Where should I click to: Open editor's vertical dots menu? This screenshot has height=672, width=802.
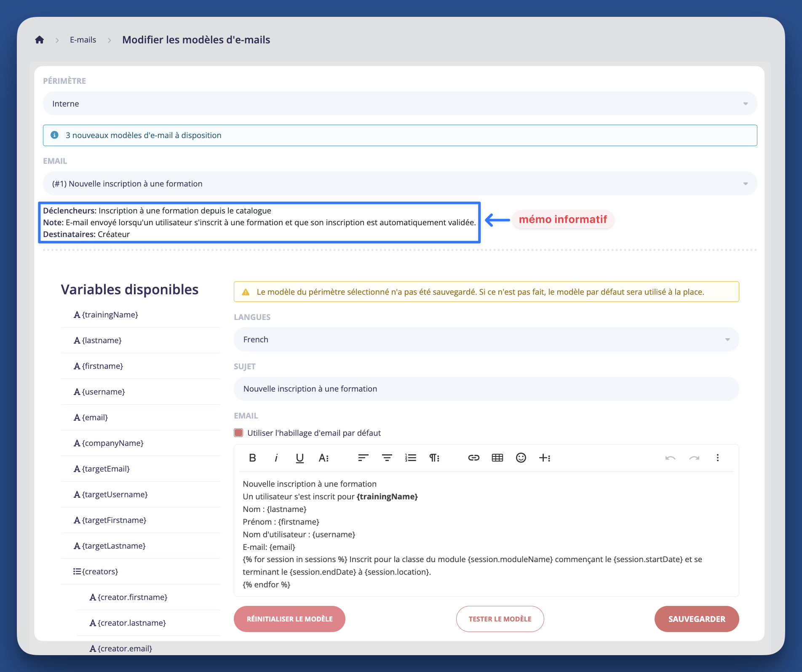pos(718,458)
